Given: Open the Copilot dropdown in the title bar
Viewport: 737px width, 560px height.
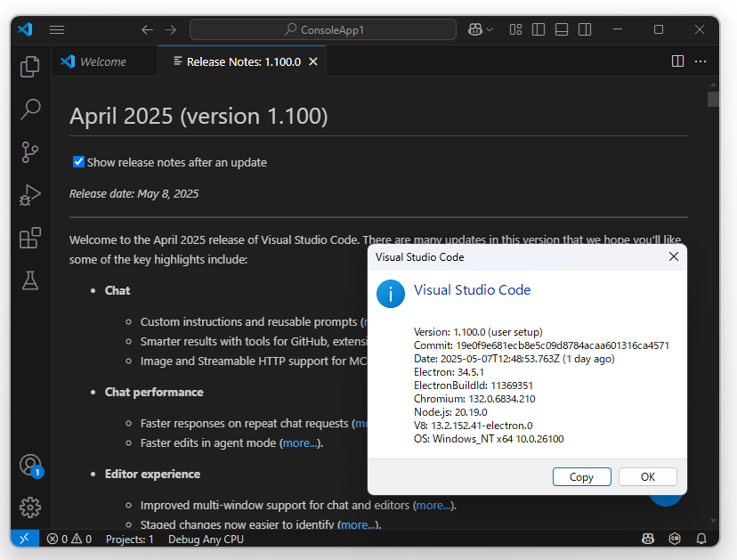Looking at the screenshot, I should click(x=480, y=29).
